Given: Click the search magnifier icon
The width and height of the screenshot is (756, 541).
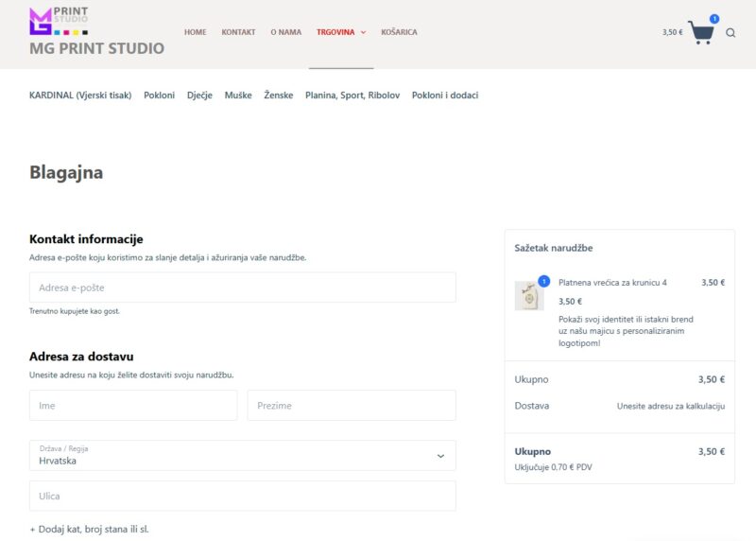Looking at the screenshot, I should pos(730,32).
